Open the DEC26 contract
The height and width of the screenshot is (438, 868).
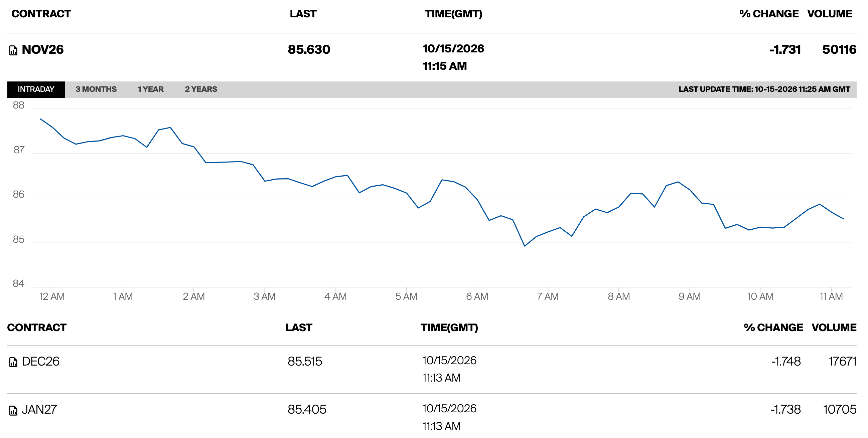[x=41, y=361]
